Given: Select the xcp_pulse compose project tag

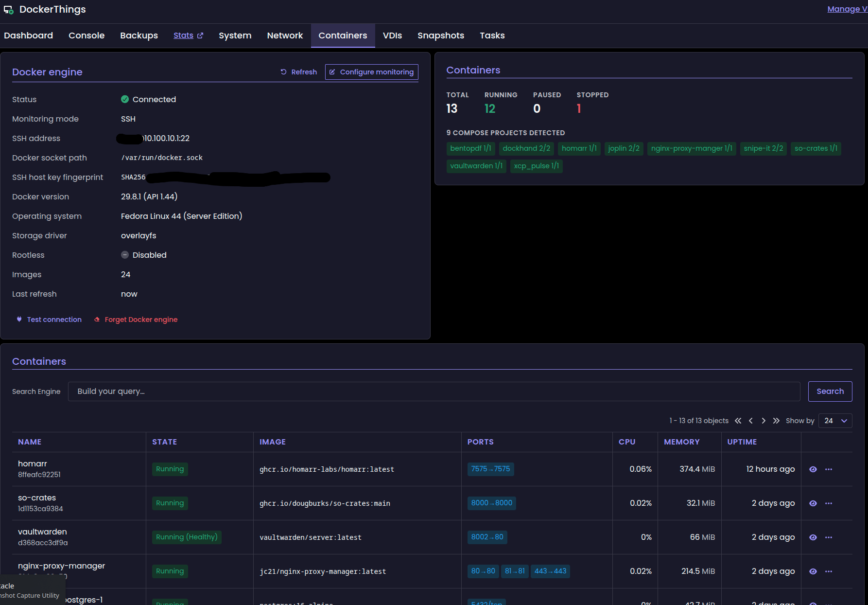Looking at the screenshot, I should point(537,166).
